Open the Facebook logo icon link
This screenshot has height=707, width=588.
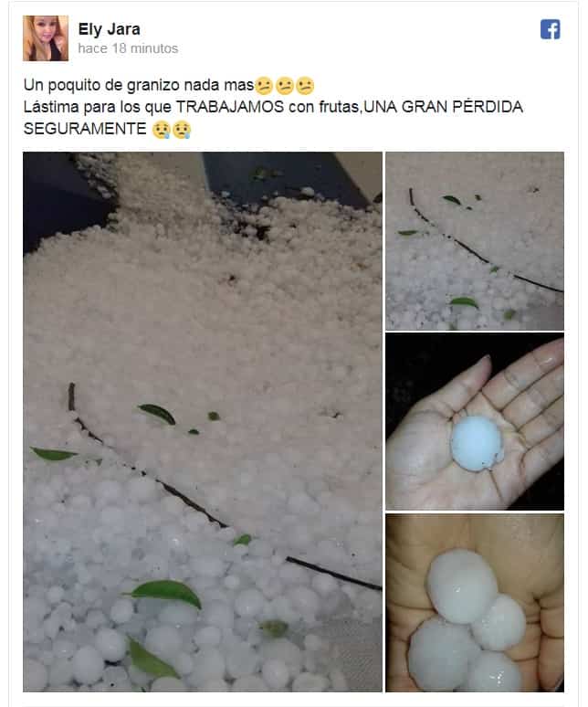coord(551,30)
